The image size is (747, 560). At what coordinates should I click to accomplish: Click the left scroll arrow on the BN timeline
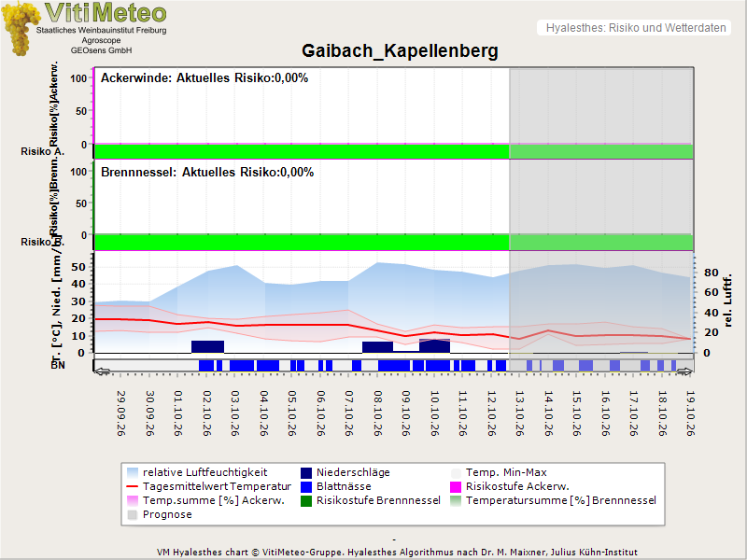coord(102,371)
